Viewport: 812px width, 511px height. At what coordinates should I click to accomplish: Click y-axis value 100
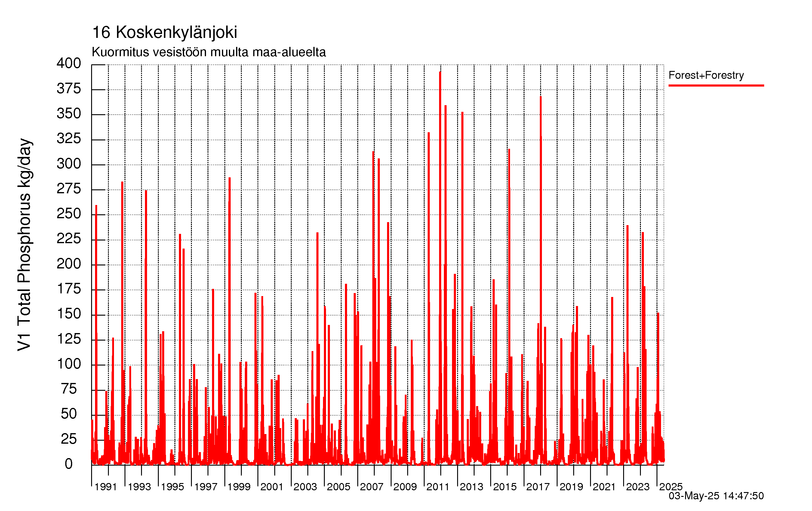coord(69,364)
